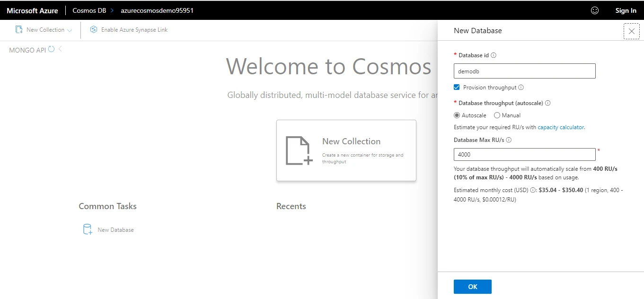The image size is (644, 299).
Task: Click the New Collection toolbar icon
Action: point(19,30)
